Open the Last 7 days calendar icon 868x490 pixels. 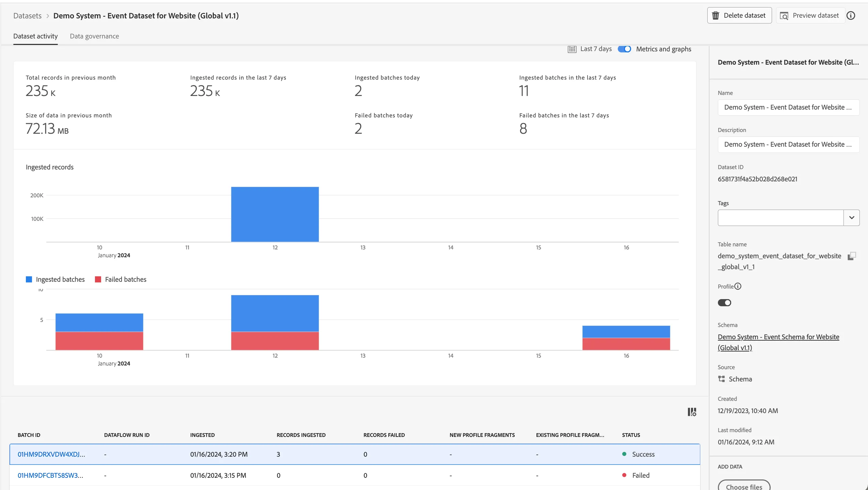click(572, 49)
